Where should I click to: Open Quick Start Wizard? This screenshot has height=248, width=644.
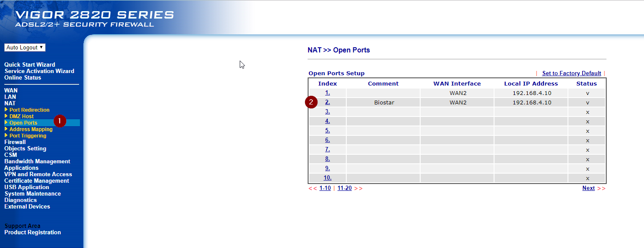tap(30, 64)
